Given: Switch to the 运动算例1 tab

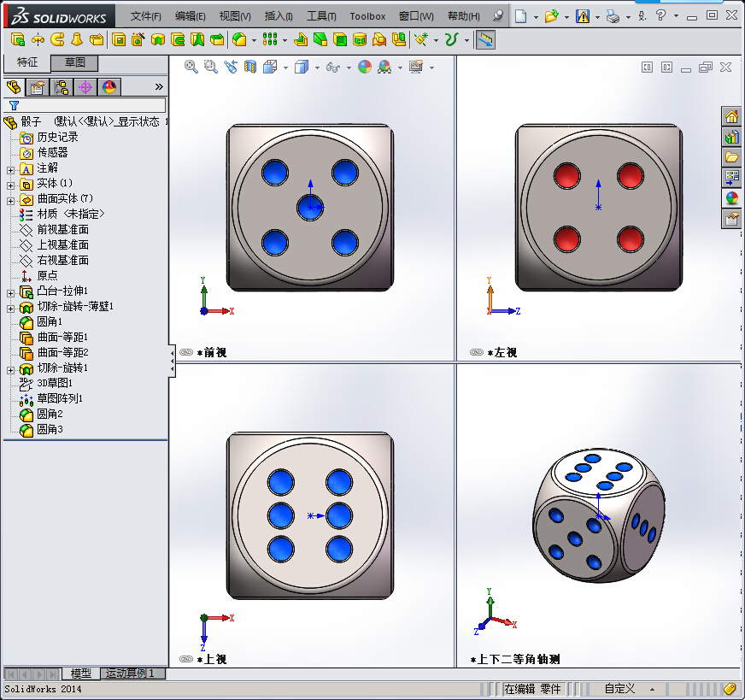Looking at the screenshot, I should click(x=130, y=674).
